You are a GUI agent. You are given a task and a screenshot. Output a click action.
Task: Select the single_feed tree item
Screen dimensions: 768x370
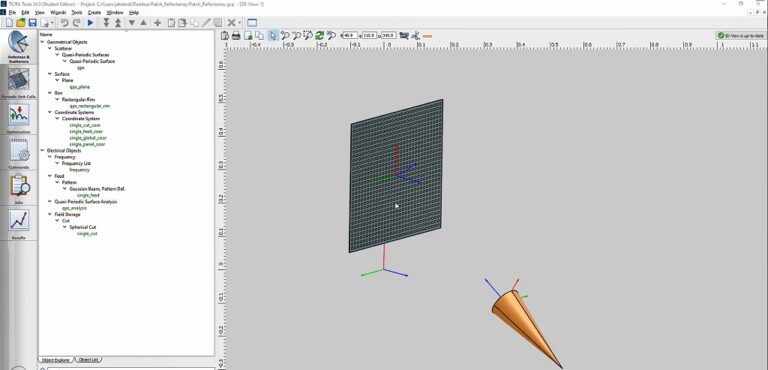coord(88,196)
